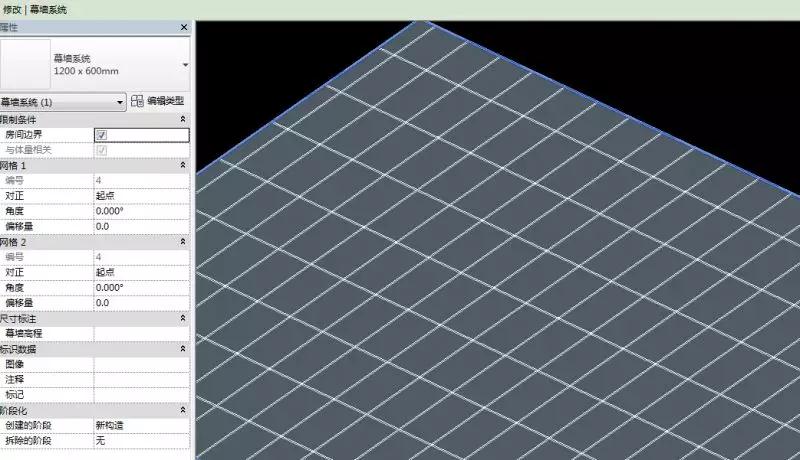Toggle the Room Bounding (房间边界) checkbox
This screenshot has width=800, height=460.
[102, 135]
